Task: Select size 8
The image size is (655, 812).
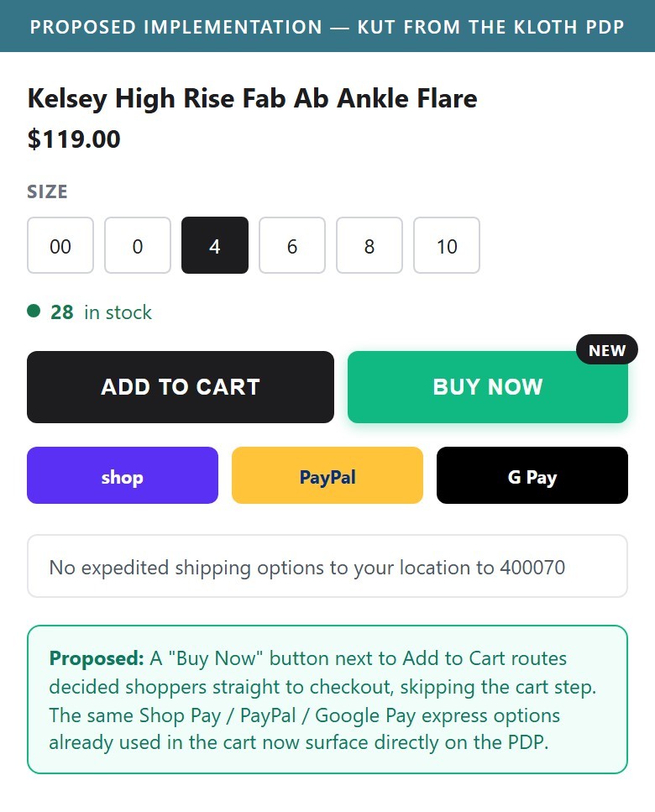Action: coord(369,245)
